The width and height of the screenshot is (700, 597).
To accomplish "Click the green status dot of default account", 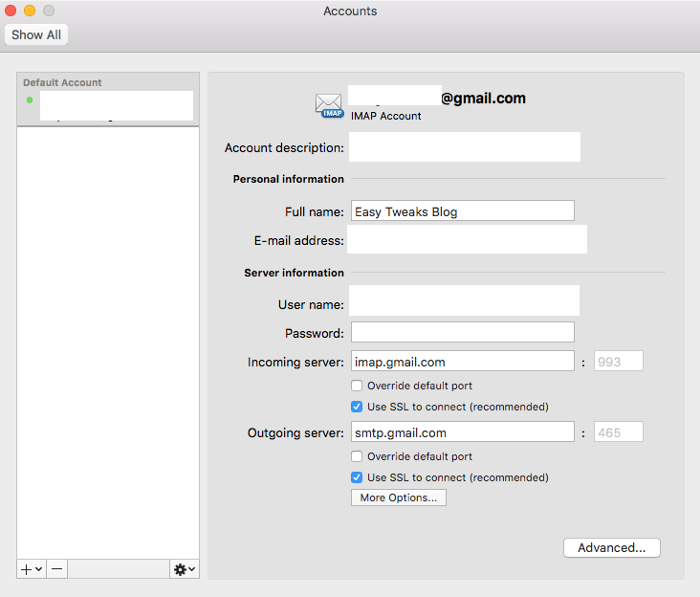I will pos(30,100).
